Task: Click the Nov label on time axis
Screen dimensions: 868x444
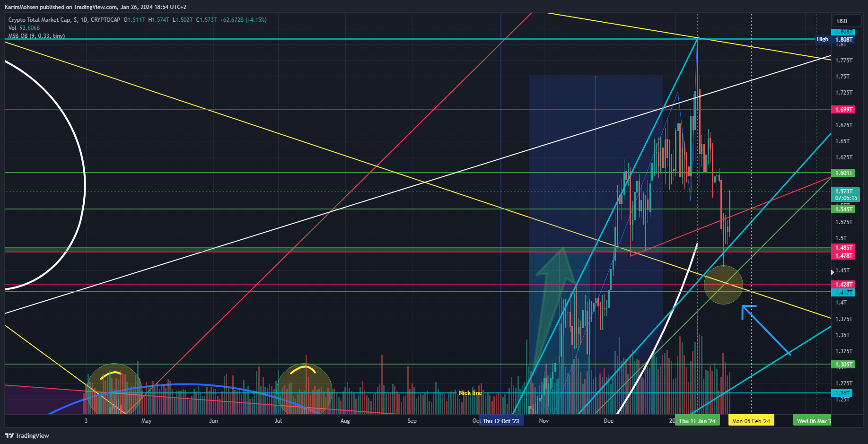Action: click(x=544, y=421)
